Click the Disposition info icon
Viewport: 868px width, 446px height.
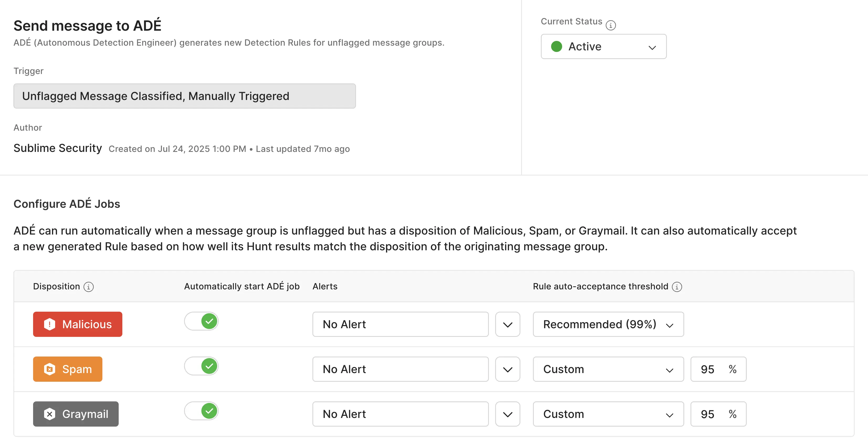(x=89, y=287)
